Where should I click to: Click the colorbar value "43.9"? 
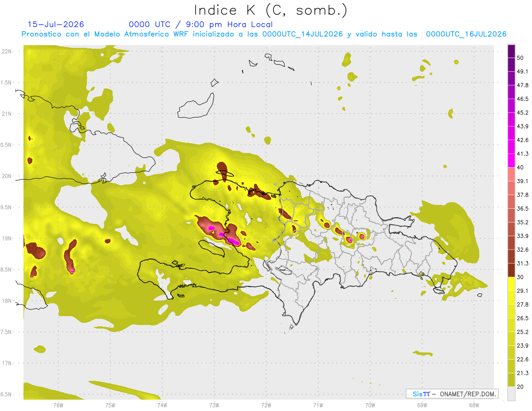click(523, 126)
